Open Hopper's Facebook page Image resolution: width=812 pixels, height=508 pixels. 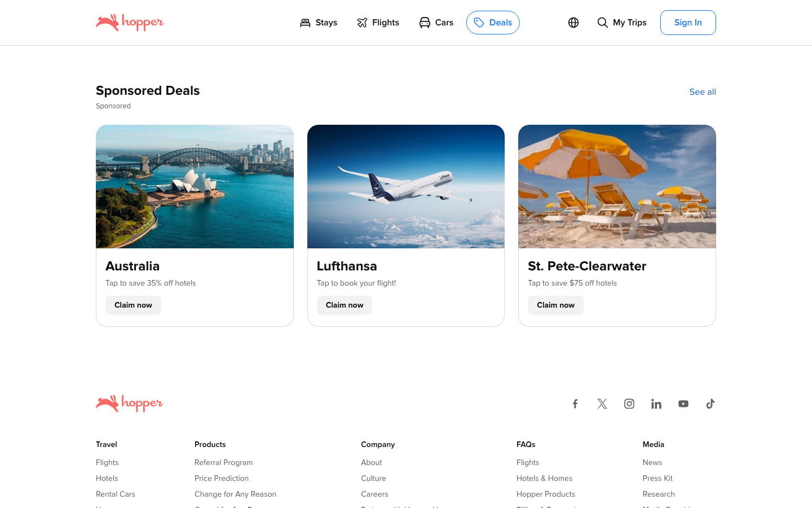(575, 404)
